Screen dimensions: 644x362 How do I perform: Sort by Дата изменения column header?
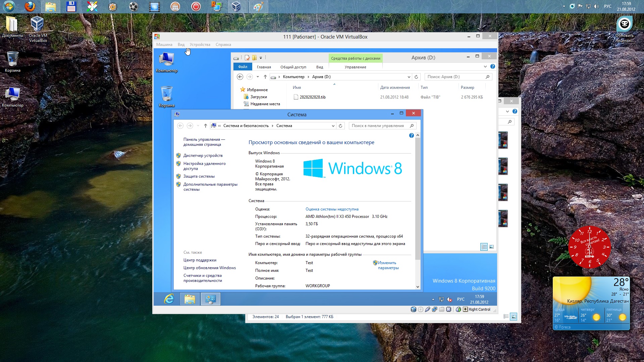click(395, 87)
